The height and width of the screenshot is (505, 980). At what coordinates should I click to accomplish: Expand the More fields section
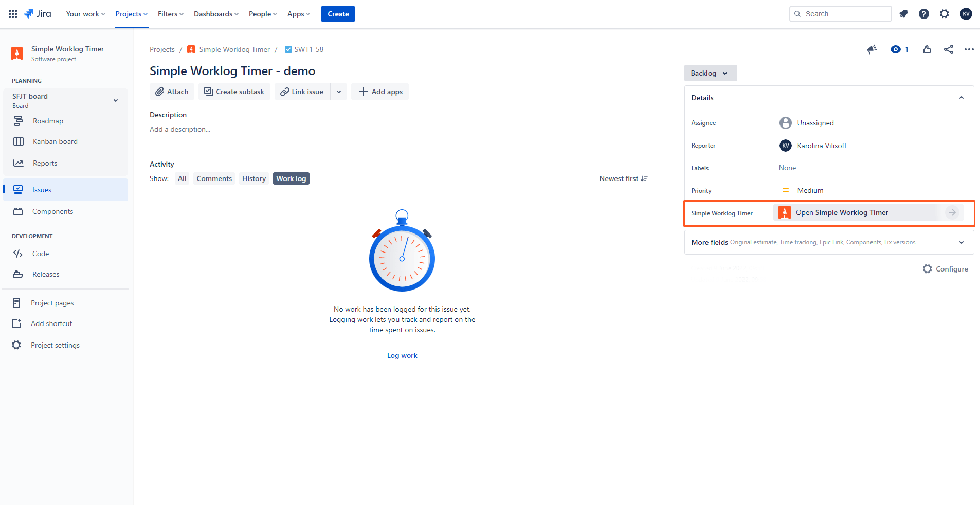point(829,242)
